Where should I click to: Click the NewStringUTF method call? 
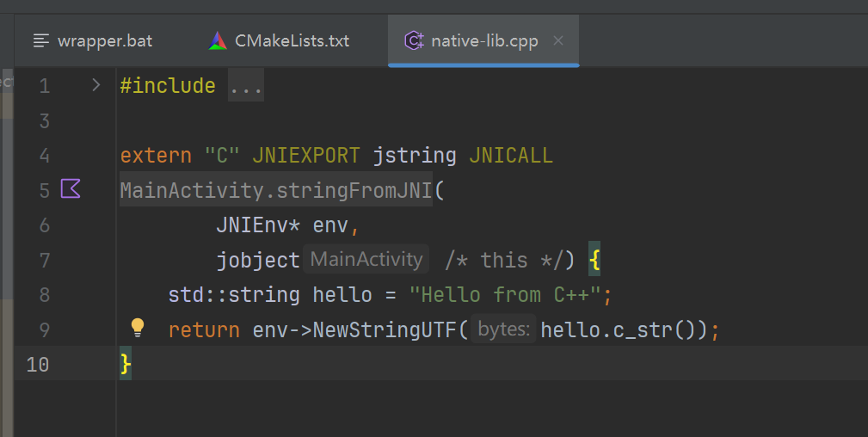[x=385, y=329]
